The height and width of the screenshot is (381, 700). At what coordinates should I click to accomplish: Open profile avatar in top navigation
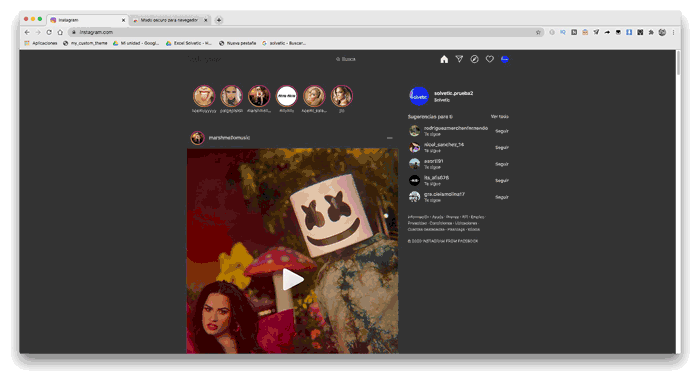504,59
